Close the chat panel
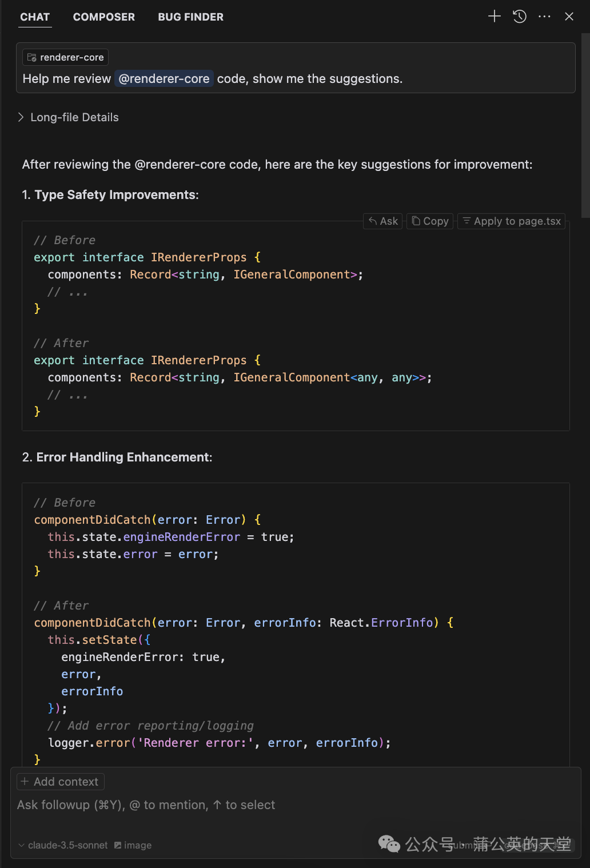This screenshot has height=868, width=590. 569,17
